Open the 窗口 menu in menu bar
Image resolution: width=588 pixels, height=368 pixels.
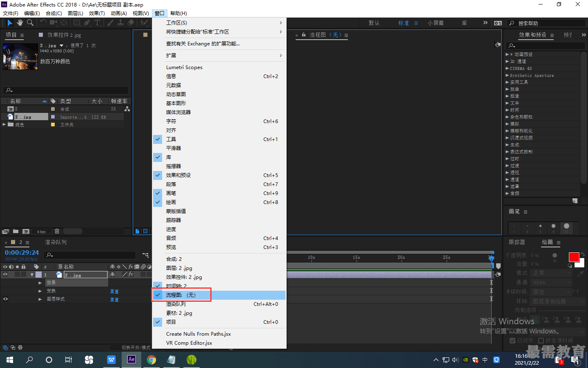(159, 13)
